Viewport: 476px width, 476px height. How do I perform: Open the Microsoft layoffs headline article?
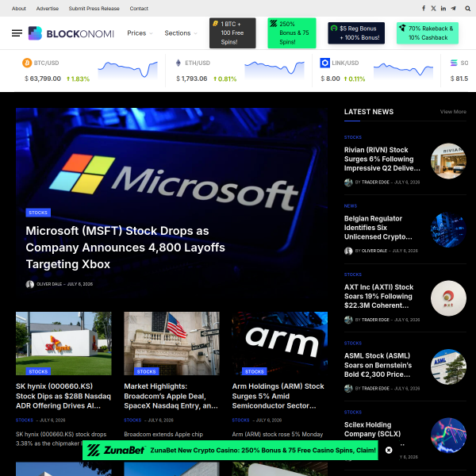(x=125, y=248)
